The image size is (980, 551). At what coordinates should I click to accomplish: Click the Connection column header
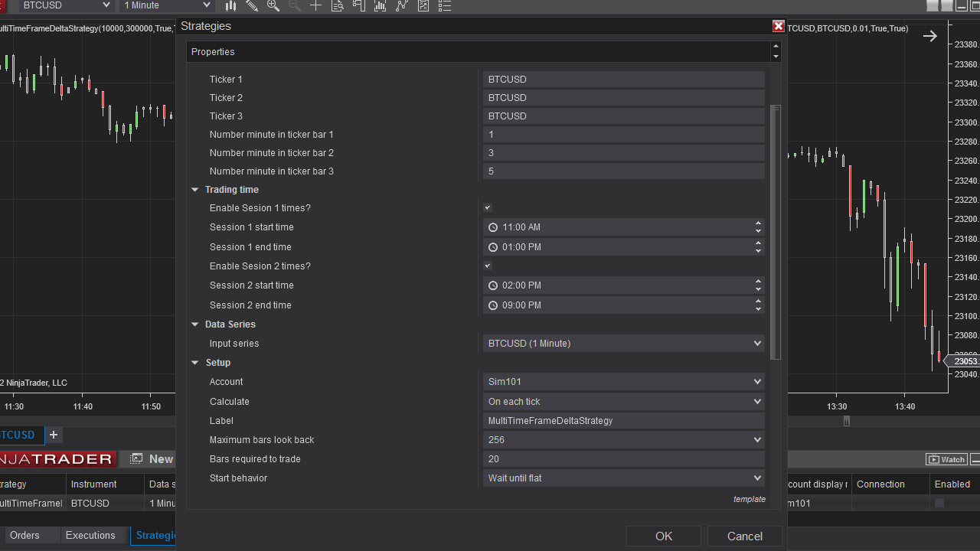coord(890,484)
